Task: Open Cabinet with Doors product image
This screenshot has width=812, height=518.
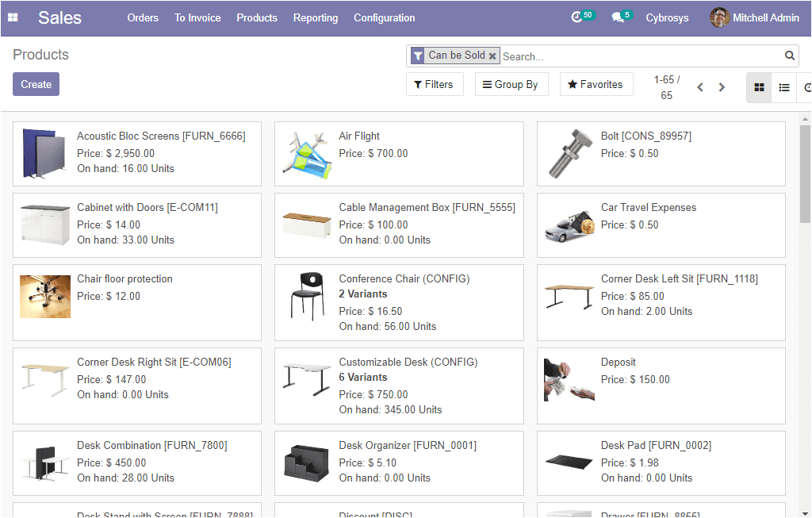Action: pyautogui.click(x=45, y=224)
